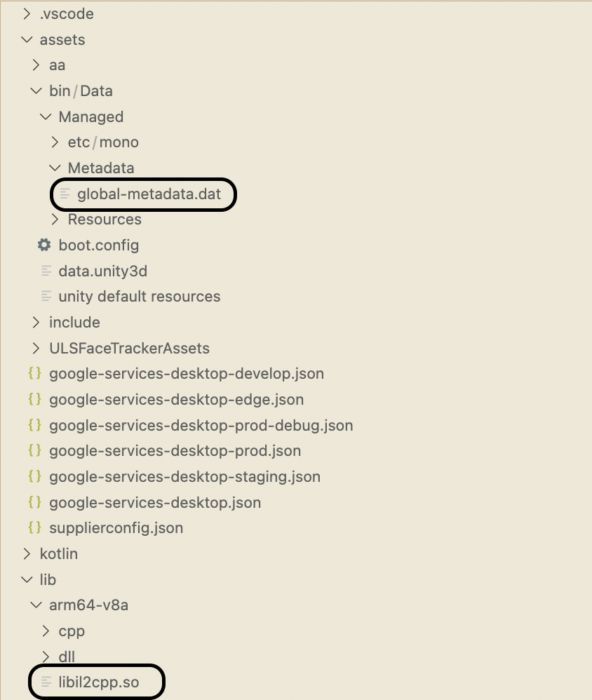Click the file icon next to data.unity3d
The height and width of the screenshot is (700, 592).
coord(47,271)
